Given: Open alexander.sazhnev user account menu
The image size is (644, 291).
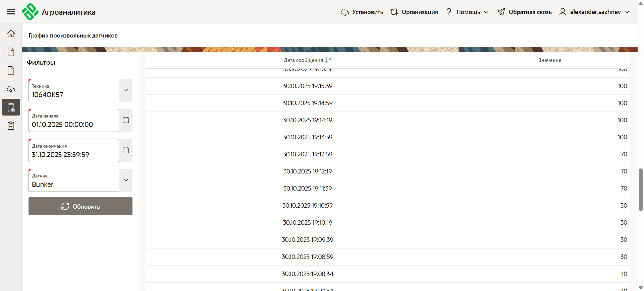Looking at the screenshot, I should (x=594, y=12).
